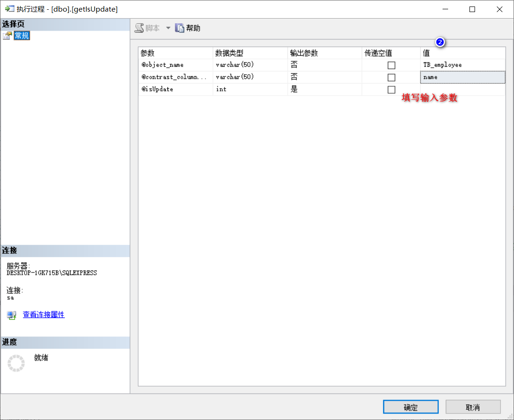
Task: Click the 值 column header
Action: pyautogui.click(x=463, y=53)
